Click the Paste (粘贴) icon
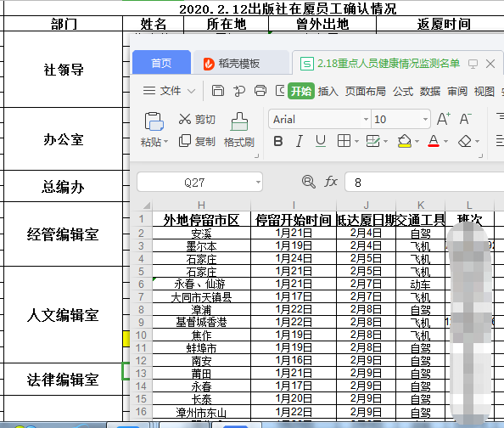504x428 pixels. 154,121
